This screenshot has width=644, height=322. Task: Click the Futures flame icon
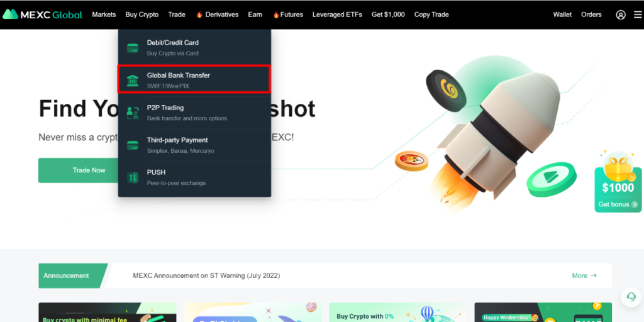coord(276,15)
